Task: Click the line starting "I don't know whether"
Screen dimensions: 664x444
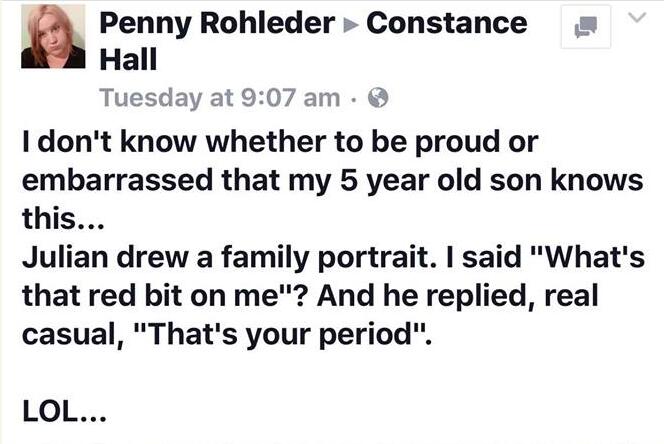Action: tap(280, 142)
